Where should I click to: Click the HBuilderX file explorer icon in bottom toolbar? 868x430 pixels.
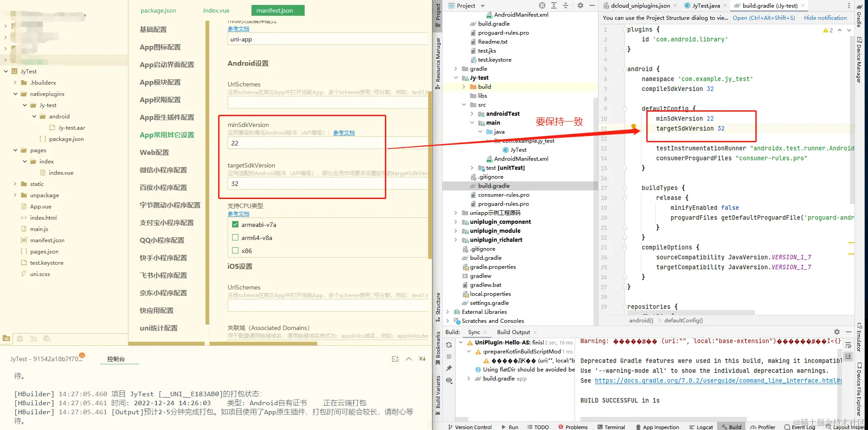6,339
